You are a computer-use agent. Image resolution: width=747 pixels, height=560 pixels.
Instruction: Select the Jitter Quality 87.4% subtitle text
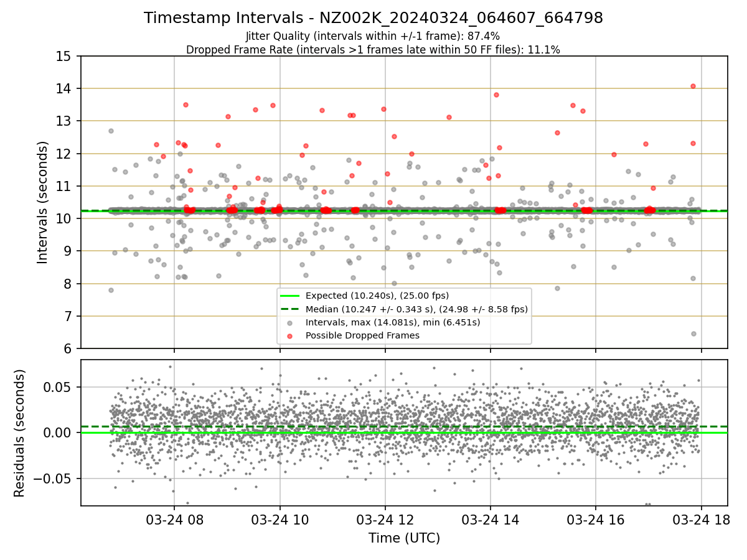pos(374,36)
